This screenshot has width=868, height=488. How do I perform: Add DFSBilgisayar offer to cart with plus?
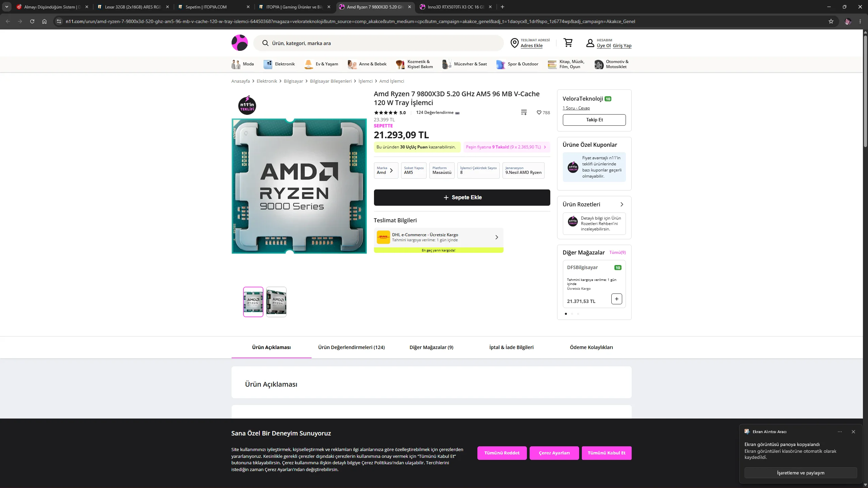[x=617, y=299]
